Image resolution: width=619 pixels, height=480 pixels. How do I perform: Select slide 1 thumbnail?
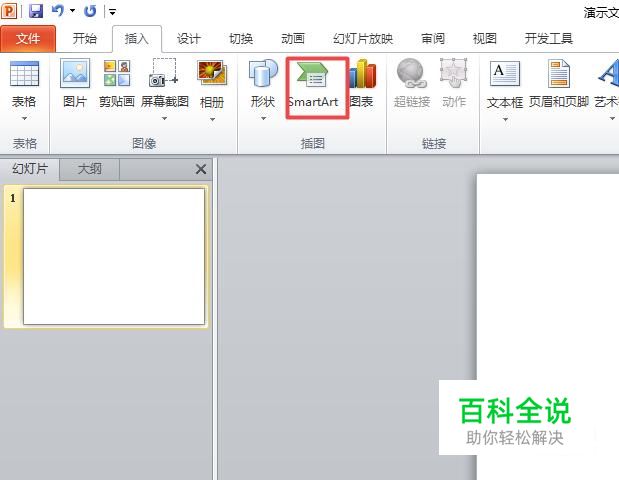(114, 257)
